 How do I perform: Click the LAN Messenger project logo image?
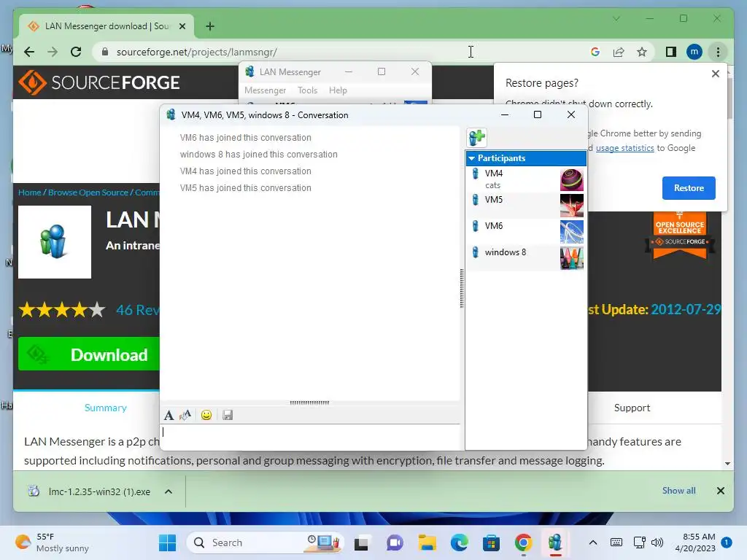[x=54, y=242]
